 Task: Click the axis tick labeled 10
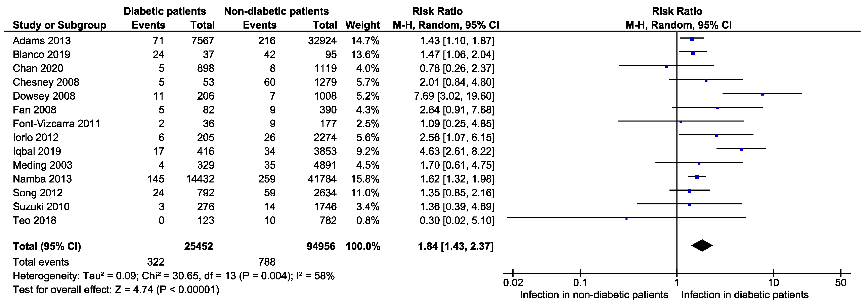(773, 282)
